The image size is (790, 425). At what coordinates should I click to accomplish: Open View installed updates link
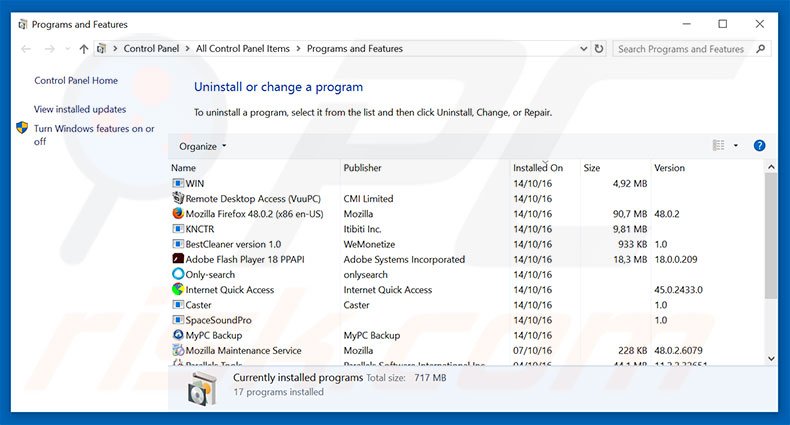pos(80,109)
